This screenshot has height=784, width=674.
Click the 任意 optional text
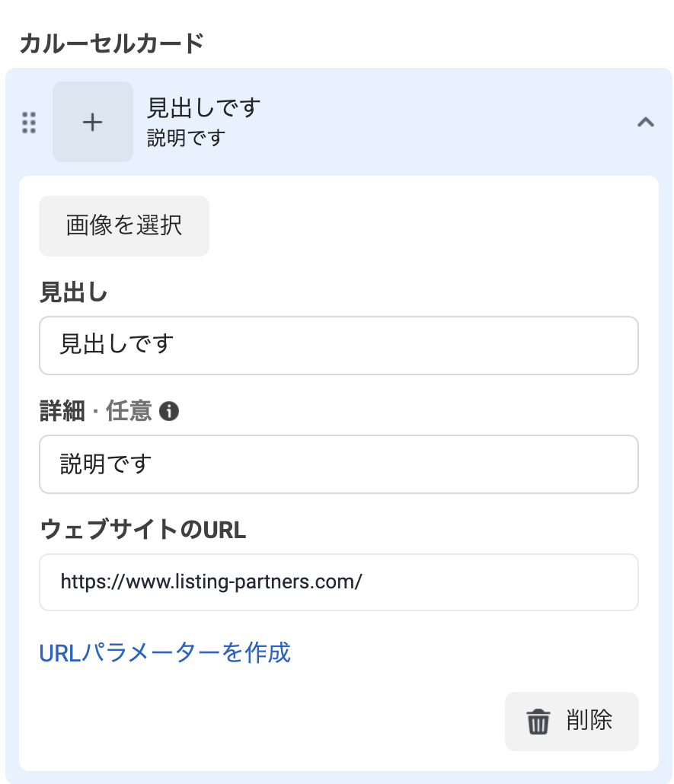click(x=129, y=412)
